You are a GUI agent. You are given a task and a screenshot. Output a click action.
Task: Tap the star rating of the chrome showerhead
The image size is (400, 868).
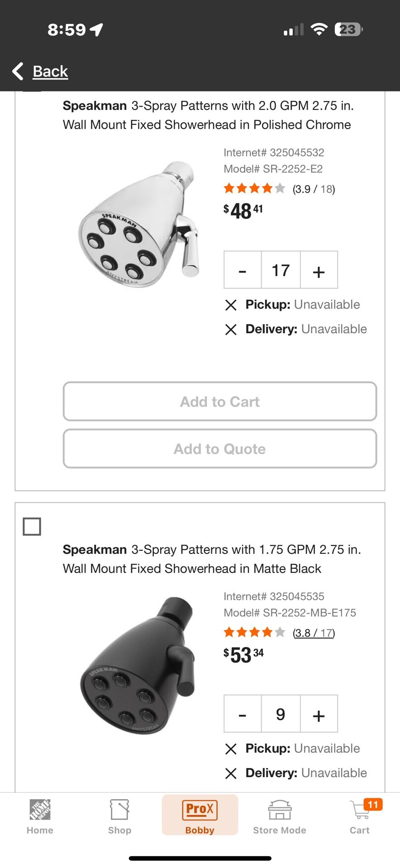pos(254,188)
